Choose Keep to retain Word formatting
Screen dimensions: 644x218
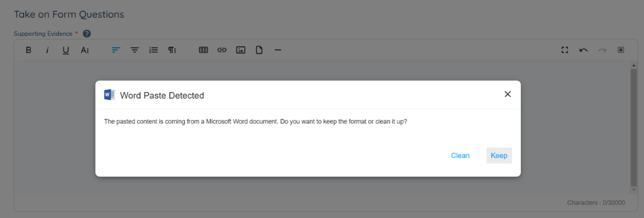coord(499,155)
